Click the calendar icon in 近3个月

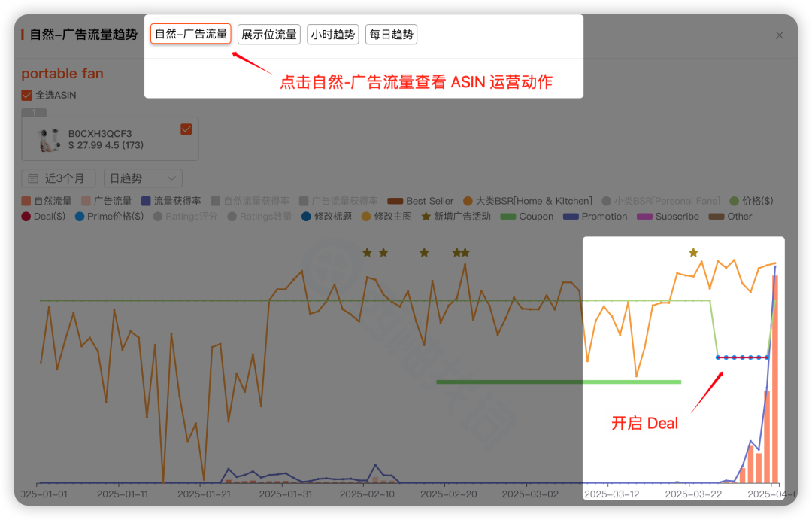coord(33,176)
